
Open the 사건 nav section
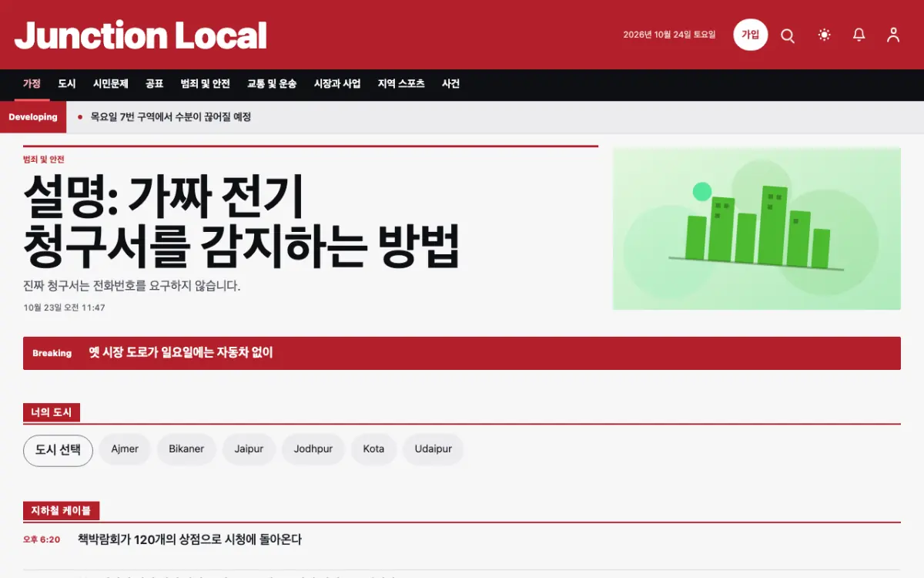click(451, 84)
